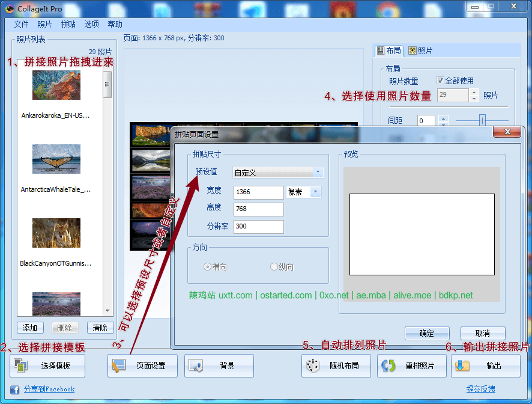532x404 pixels.
Task: Click the photo list vertical scrollbar thumb
Action: (x=107, y=84)
